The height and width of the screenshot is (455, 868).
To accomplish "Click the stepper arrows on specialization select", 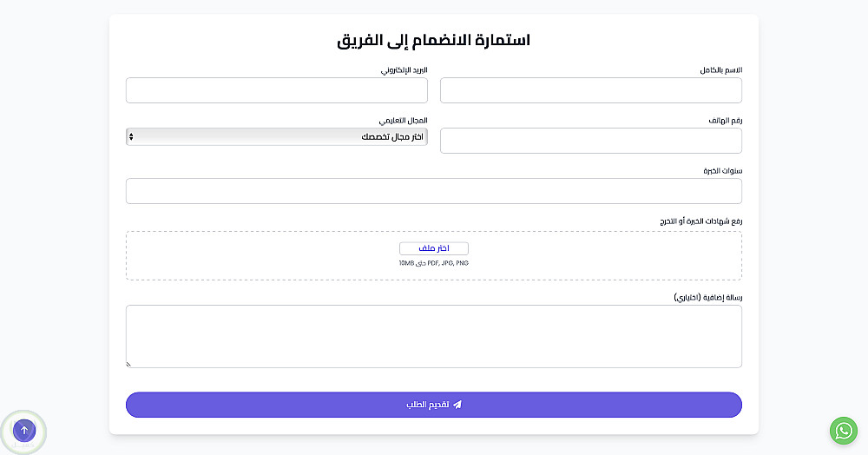I will coord(131,136).
